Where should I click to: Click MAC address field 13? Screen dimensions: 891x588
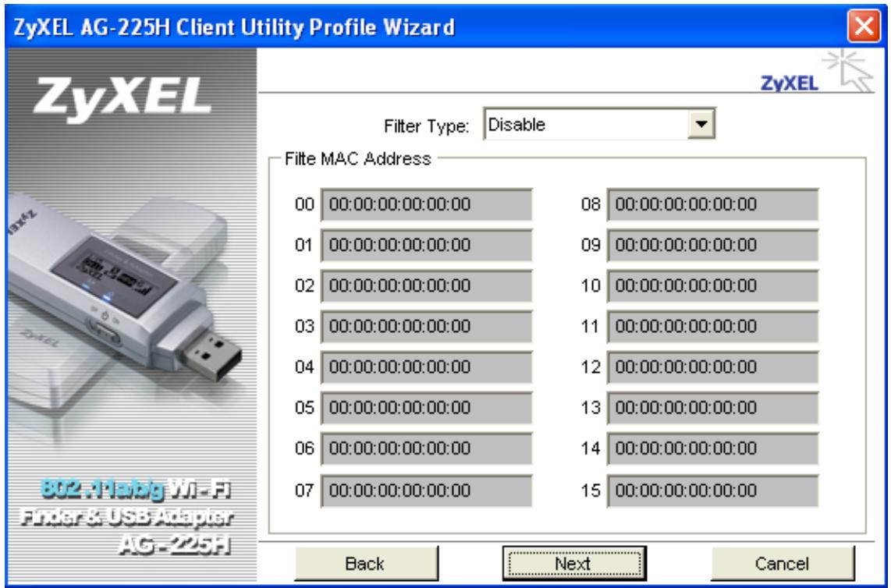713,408
